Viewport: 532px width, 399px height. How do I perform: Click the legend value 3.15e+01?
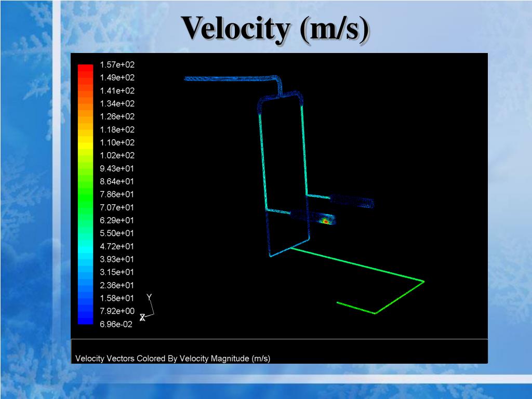point(117,272)
